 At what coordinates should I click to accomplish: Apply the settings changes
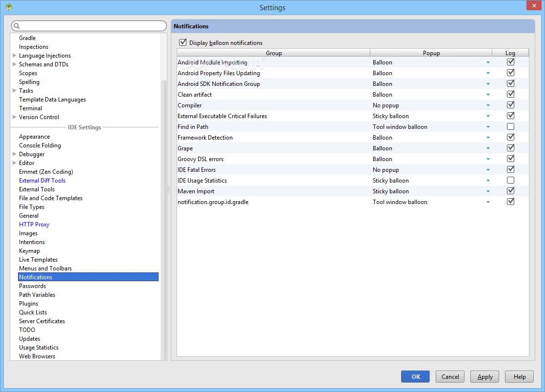(485, 377)
